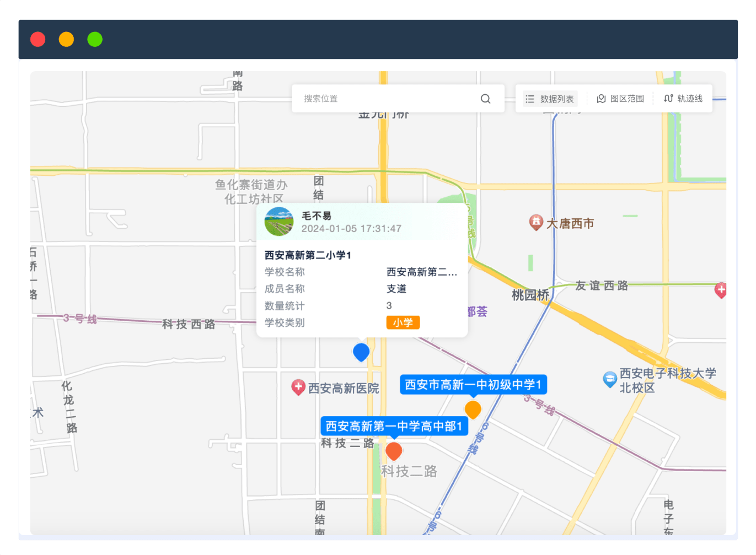
Task: Click the 小学 orange category tag
Action: coord(403,322)
